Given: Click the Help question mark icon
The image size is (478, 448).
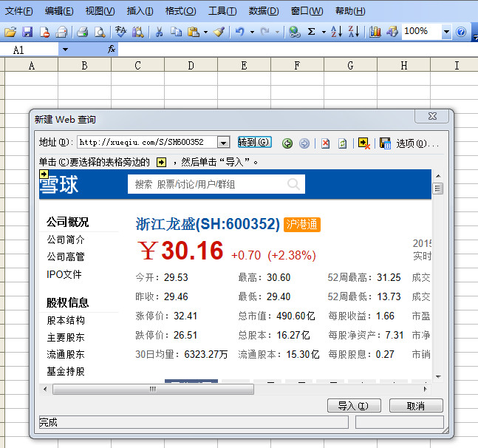Looking at the screenshot, I should coord(461,31).
